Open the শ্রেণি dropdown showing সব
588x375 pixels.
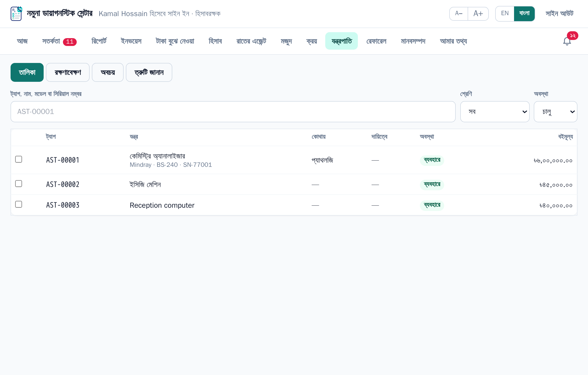pos(495,112)
